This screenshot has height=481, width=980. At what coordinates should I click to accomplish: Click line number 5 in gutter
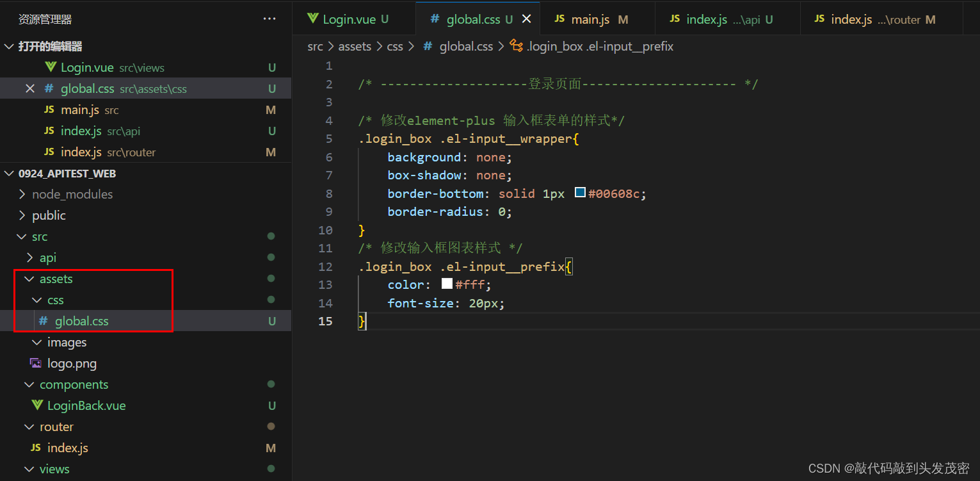coord(329,138)
